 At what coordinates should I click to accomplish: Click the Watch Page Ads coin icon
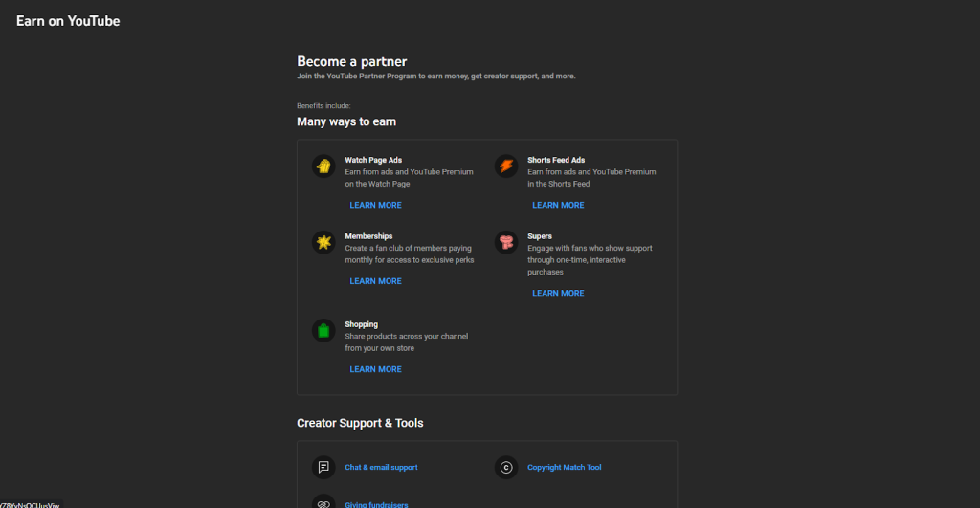323,166
